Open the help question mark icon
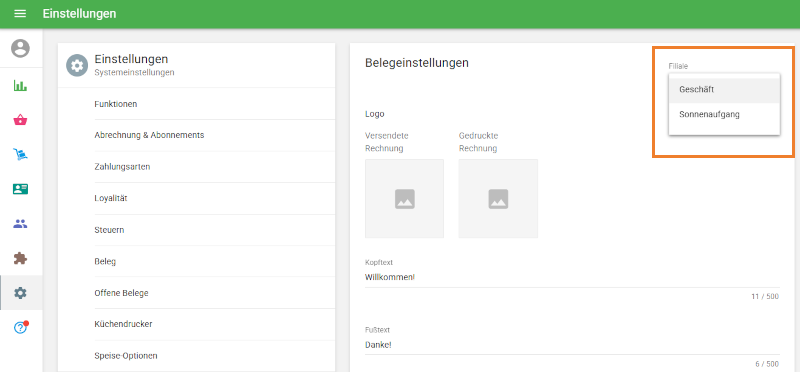The width and height of the screenshot is (800, 372). pos(20,328)
